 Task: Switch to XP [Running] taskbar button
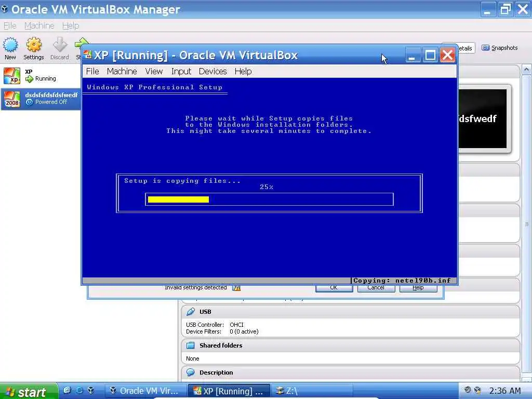coord(229,391)
